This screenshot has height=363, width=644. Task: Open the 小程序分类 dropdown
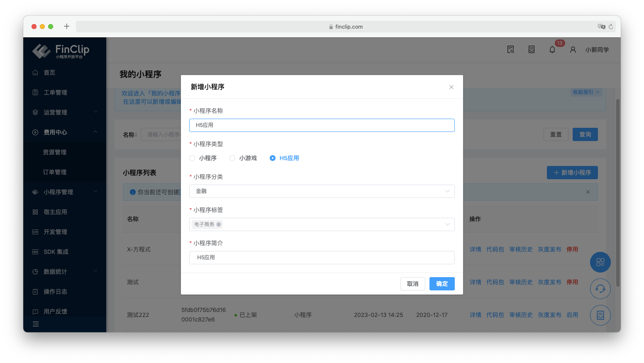[322, 191]
